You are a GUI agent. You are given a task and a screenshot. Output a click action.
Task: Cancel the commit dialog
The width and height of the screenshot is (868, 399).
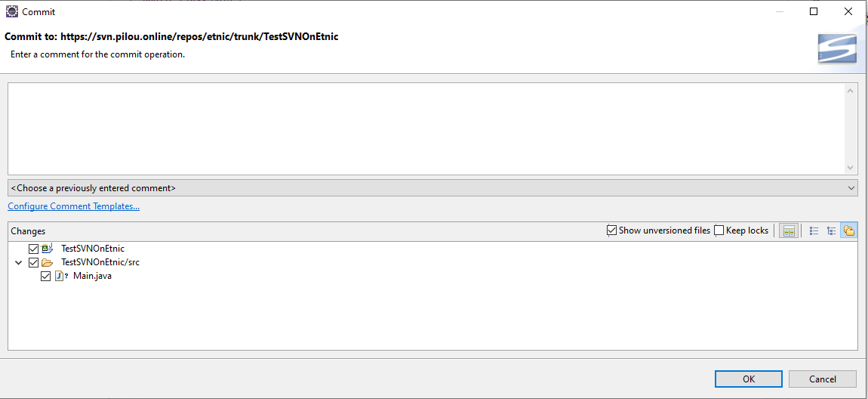click(x=822, y=379)
